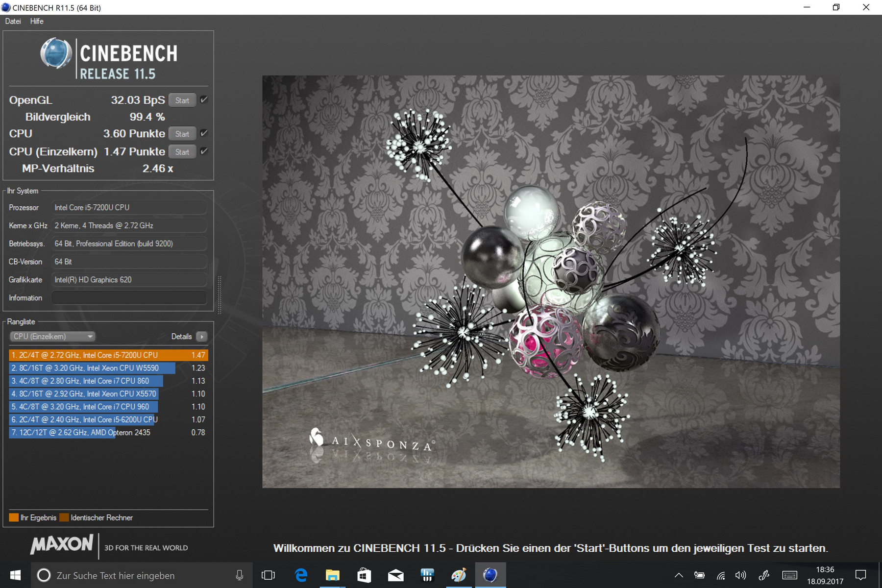Open the touch keyboard tray icon
This screenshot has height=588, width=882.
click(790, 575)
